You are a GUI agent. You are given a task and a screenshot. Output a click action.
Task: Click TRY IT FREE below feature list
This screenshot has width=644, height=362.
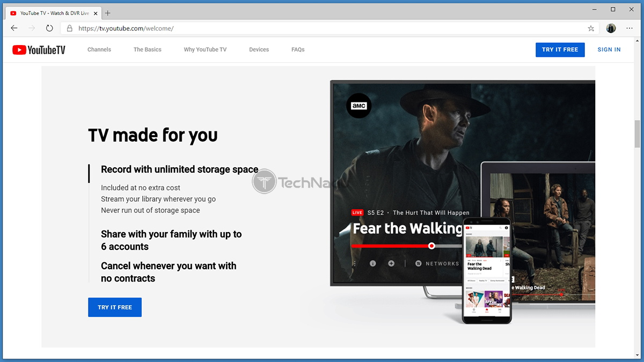point(115,307)
